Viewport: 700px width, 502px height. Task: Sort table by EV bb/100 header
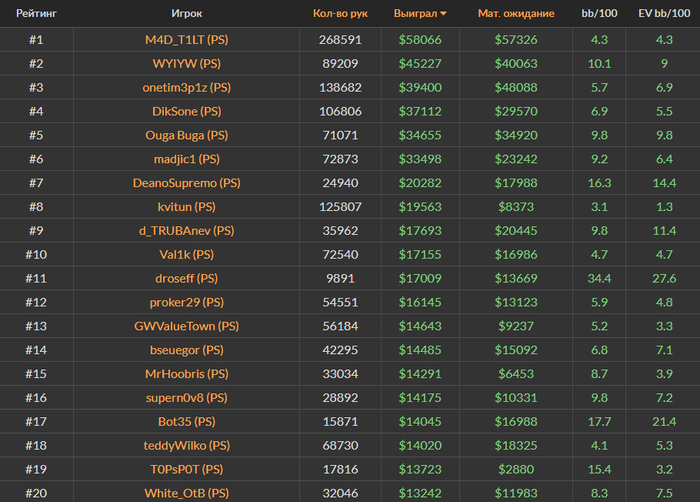click(664, 13)
